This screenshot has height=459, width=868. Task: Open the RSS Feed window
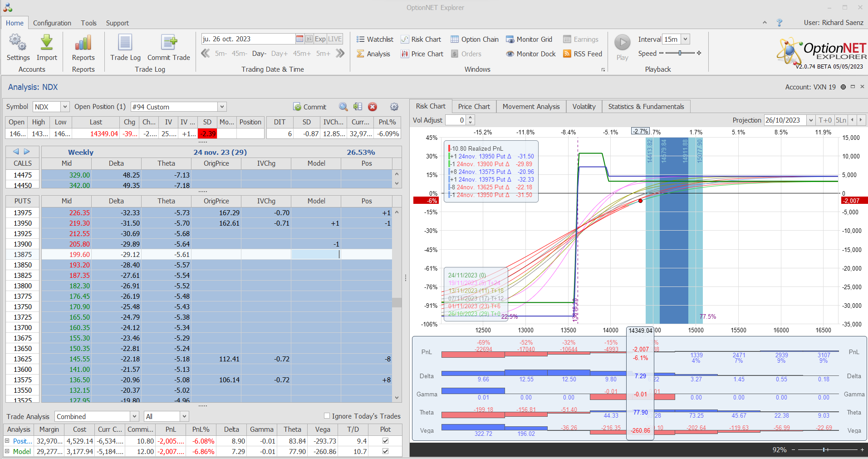[582, 54]
